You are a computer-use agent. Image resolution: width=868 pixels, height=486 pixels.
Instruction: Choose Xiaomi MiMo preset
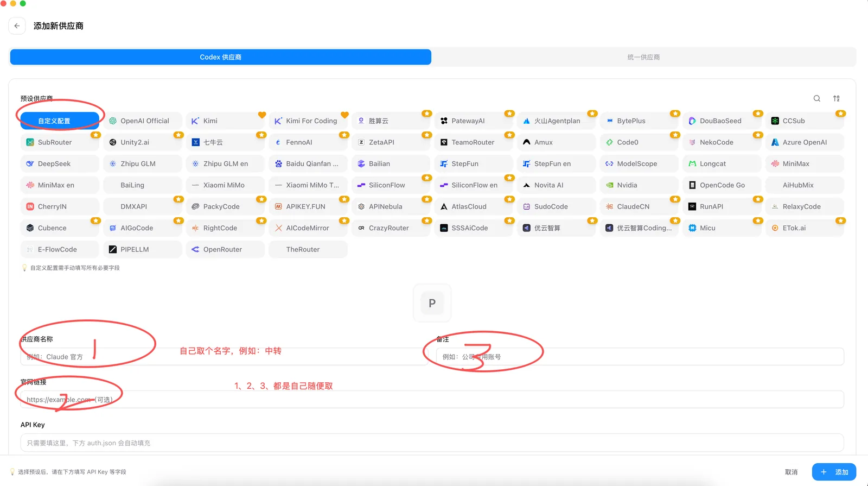tap(225, 185)
